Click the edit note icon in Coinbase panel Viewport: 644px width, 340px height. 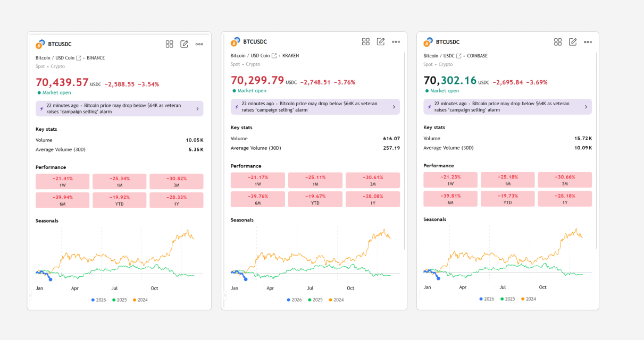573,41
